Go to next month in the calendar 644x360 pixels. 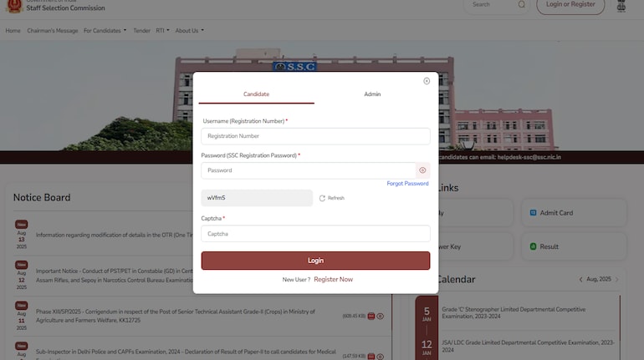tap(617, 279)
